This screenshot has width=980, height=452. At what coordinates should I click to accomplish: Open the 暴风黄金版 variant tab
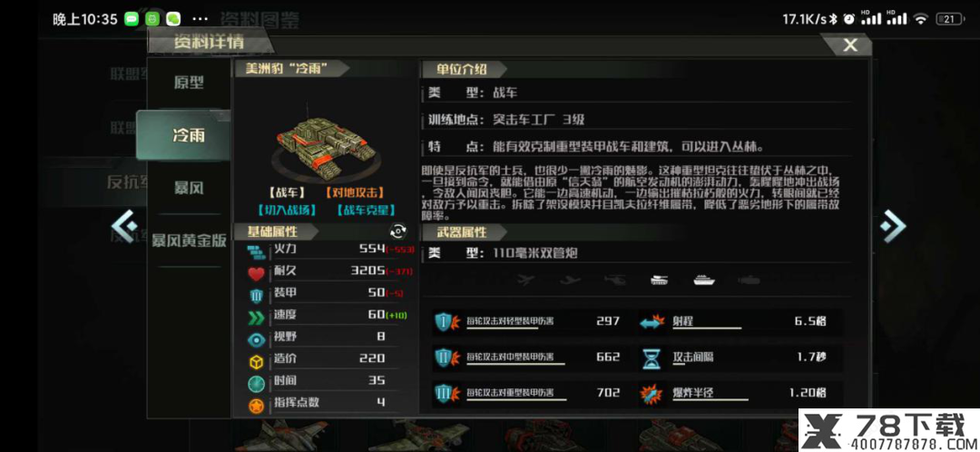tap(189, 241)
